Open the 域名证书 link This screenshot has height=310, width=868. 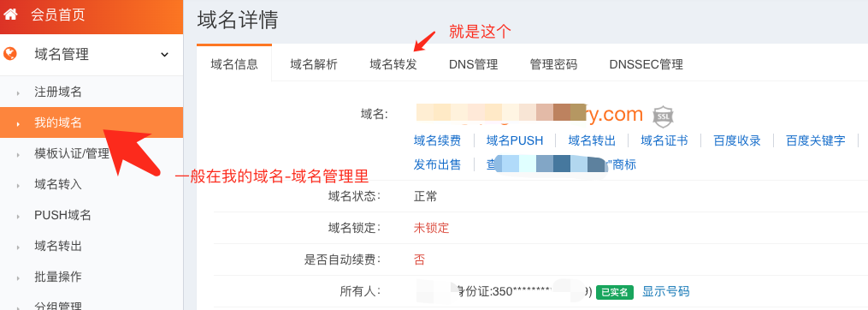664,140
